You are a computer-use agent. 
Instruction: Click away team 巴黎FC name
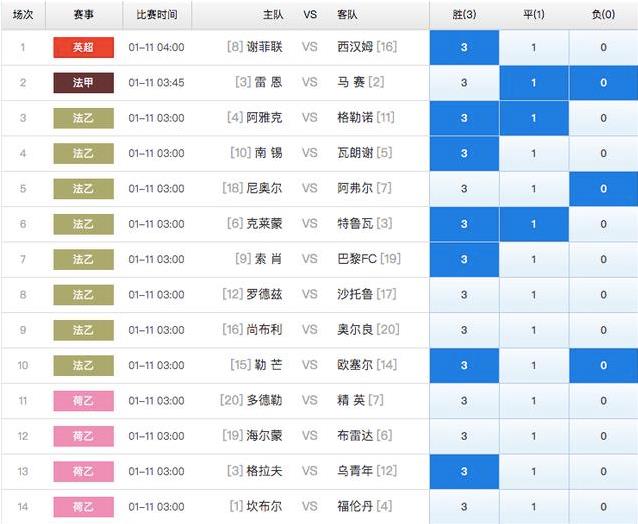point(357,259)
